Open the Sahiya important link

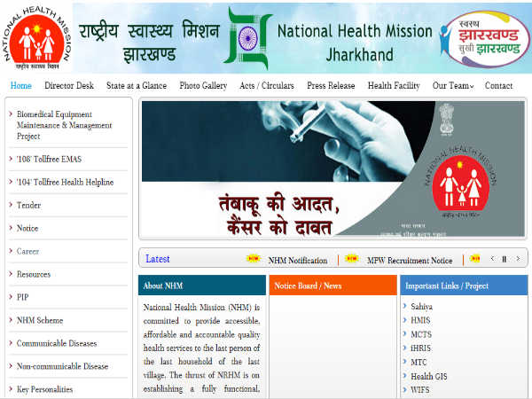[421, 306]
